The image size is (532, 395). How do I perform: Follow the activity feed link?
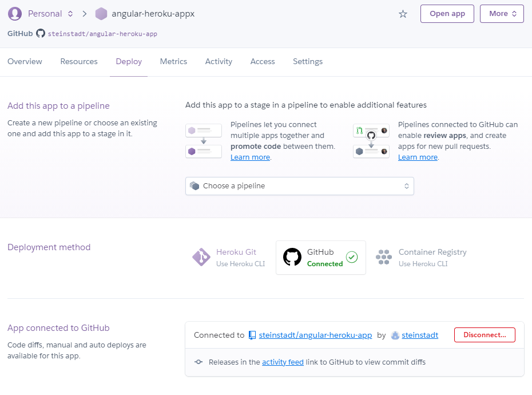click(283, 362)
